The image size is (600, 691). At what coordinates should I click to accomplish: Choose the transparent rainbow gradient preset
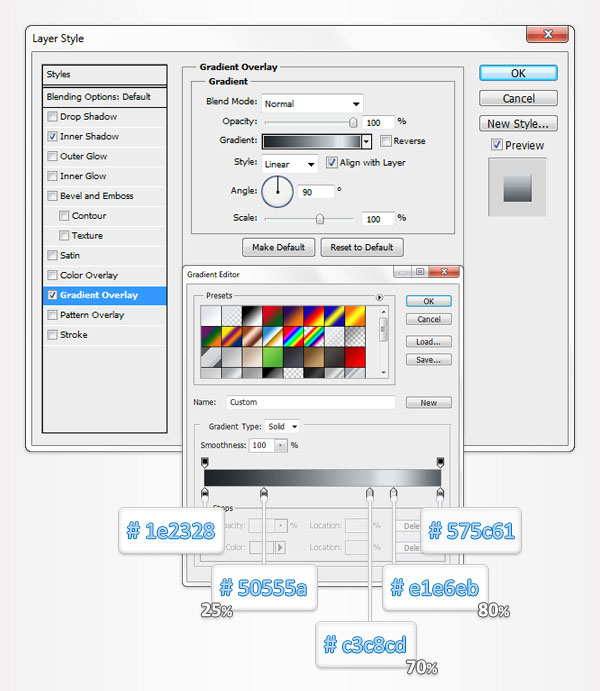click(x=314, y=337)
